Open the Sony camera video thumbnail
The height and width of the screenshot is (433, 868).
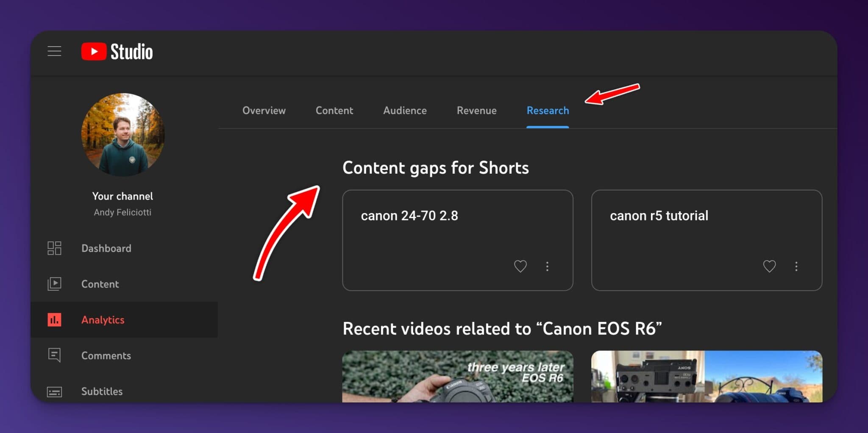(x=707, y=376)
